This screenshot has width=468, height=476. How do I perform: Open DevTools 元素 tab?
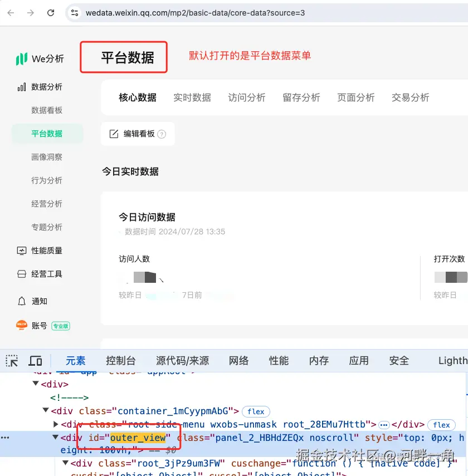click(76, 361)
